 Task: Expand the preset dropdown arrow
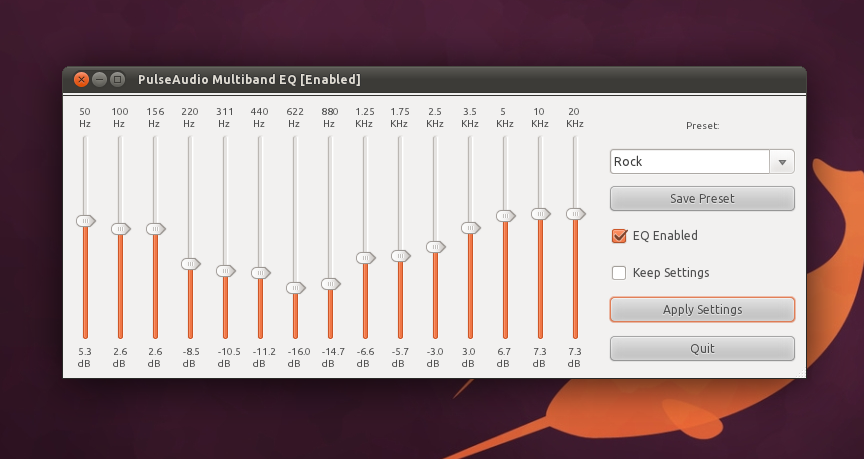point(781,161)
